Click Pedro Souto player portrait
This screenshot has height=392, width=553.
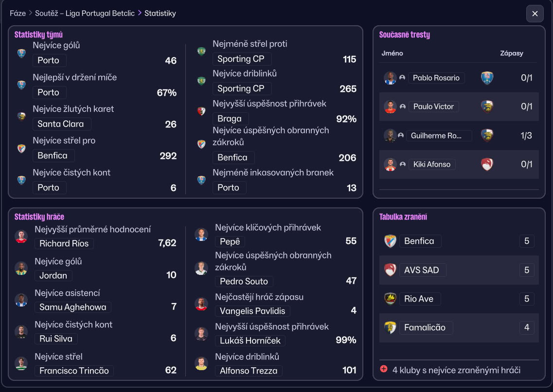(x=201, y=269)
